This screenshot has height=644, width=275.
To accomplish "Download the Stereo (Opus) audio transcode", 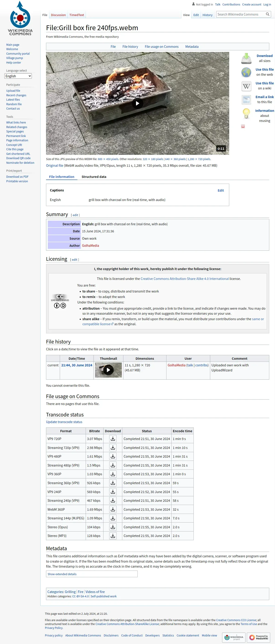I will click(x=113, y=527).
